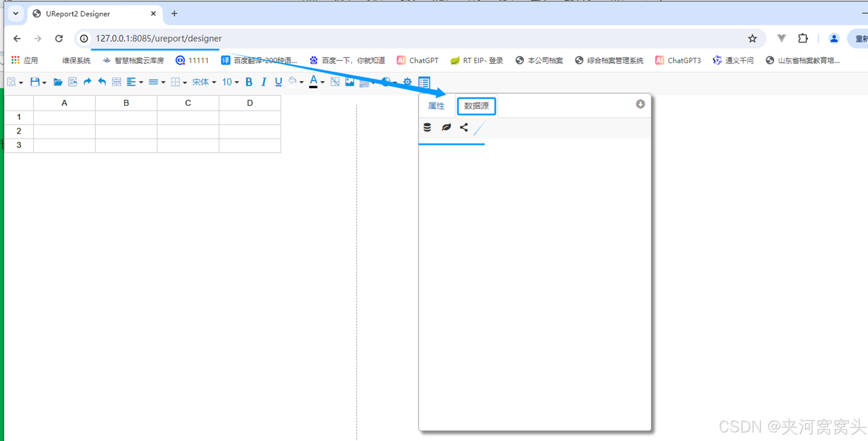Open report settings gear icon
Image resolution: width=868 pixels, height=441 pixels.
tap(407, 82)
